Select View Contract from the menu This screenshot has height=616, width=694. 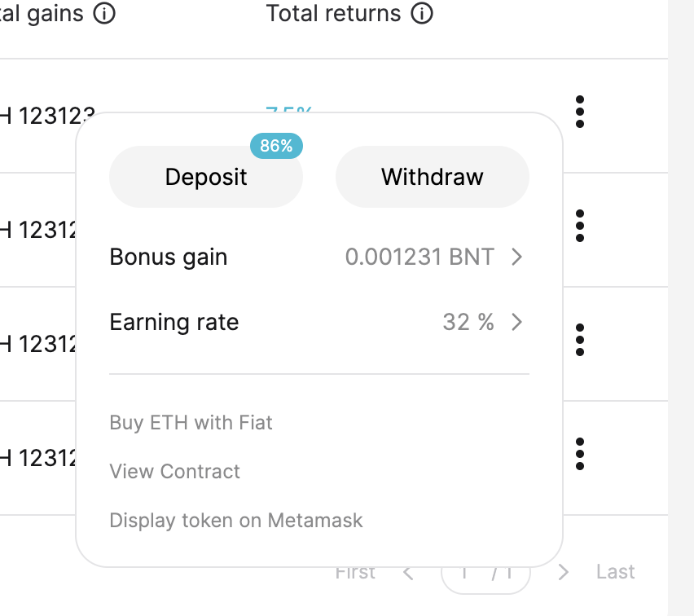[174, 471]
